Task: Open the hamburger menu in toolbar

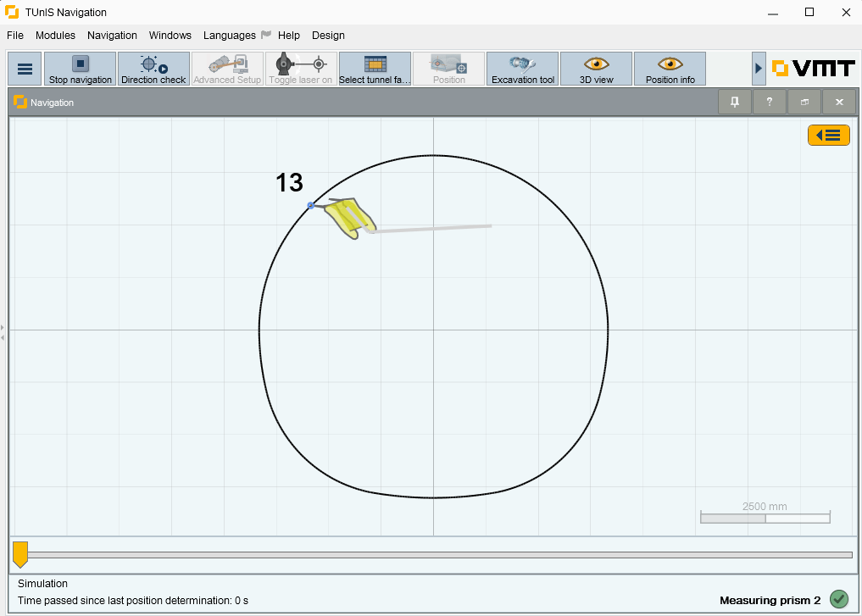Action: (x=25, y=69)
